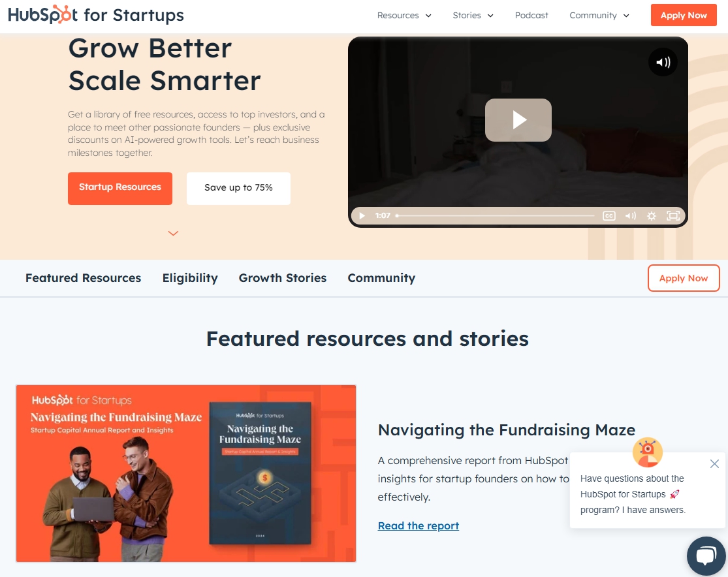Open the Podcast menu item
This screenshot has height=577, width=728.
pos(531,15)
